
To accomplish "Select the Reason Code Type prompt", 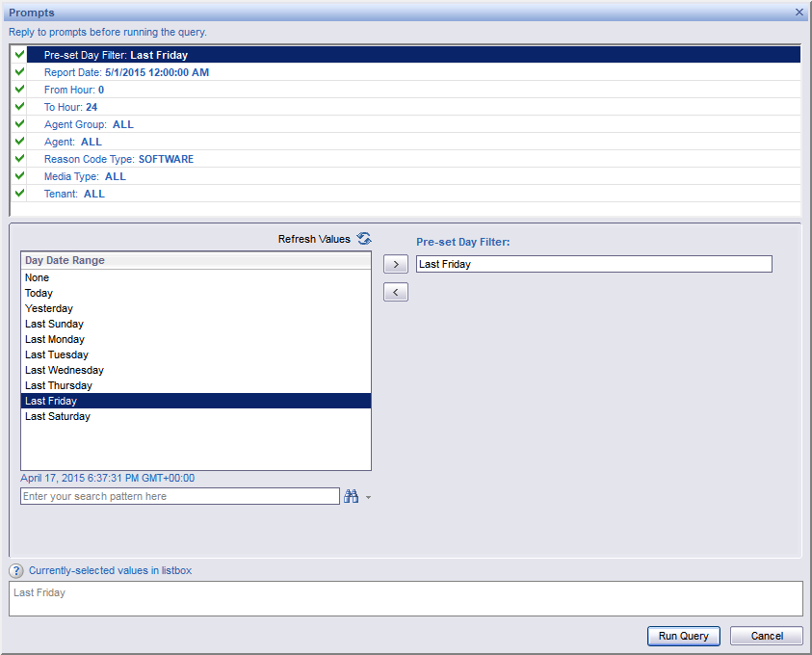I will click(118, 159).
